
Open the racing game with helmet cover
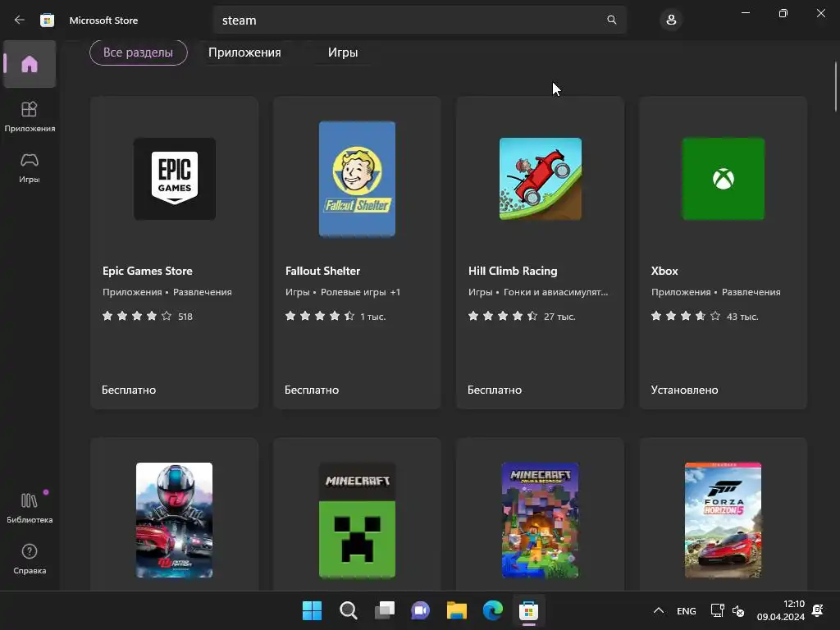tap(174, 520)
